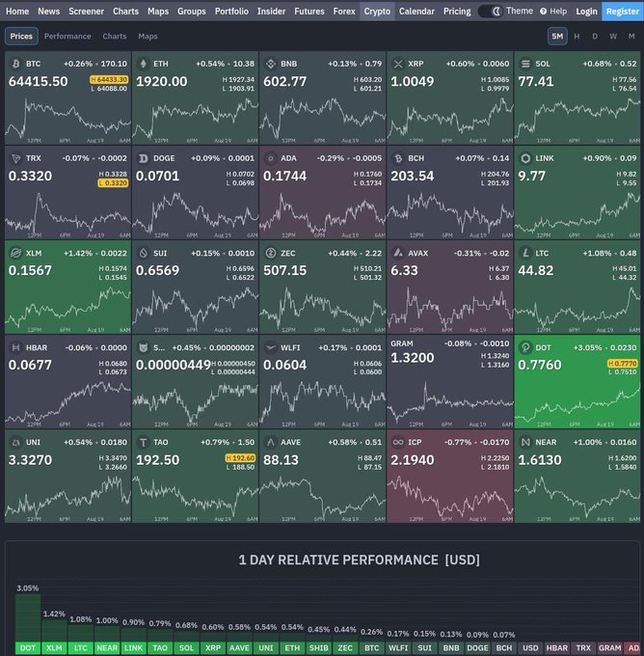Click the Shiba Inu dog icon
Screen dimensions: 644x656
(144, 347)
